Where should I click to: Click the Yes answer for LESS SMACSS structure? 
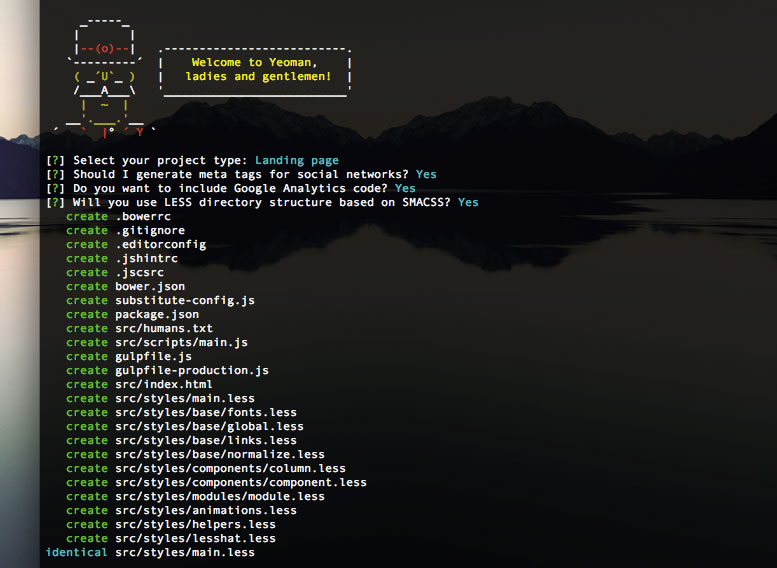click(468, 202)
